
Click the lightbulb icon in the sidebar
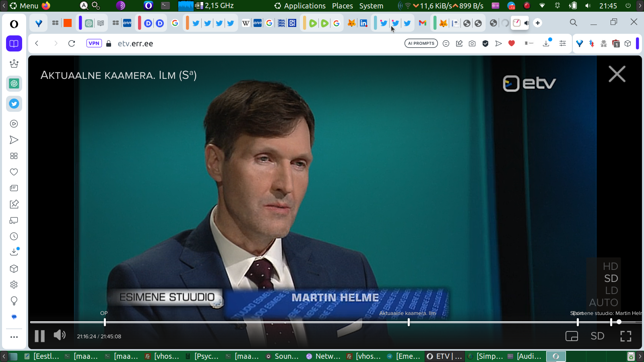14,301
